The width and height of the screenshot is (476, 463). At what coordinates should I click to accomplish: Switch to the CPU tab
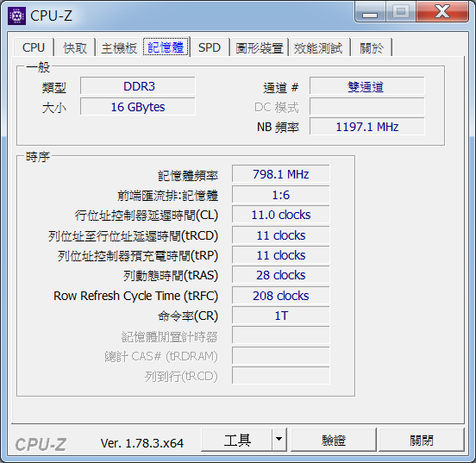coord(34,47)
